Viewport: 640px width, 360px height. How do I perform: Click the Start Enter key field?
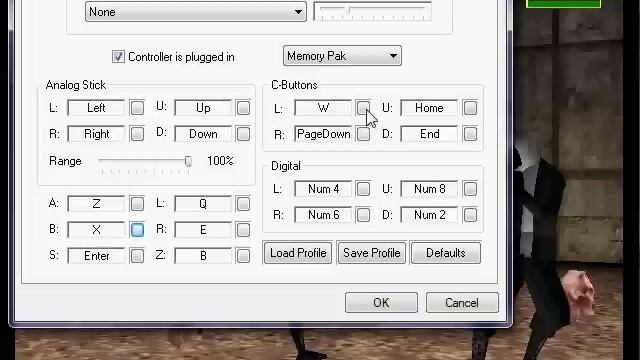pyautogui.click(x=96, y=256)
